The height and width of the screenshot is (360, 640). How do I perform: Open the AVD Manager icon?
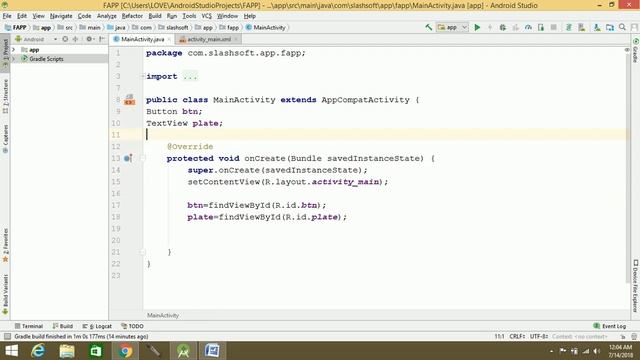582,27
